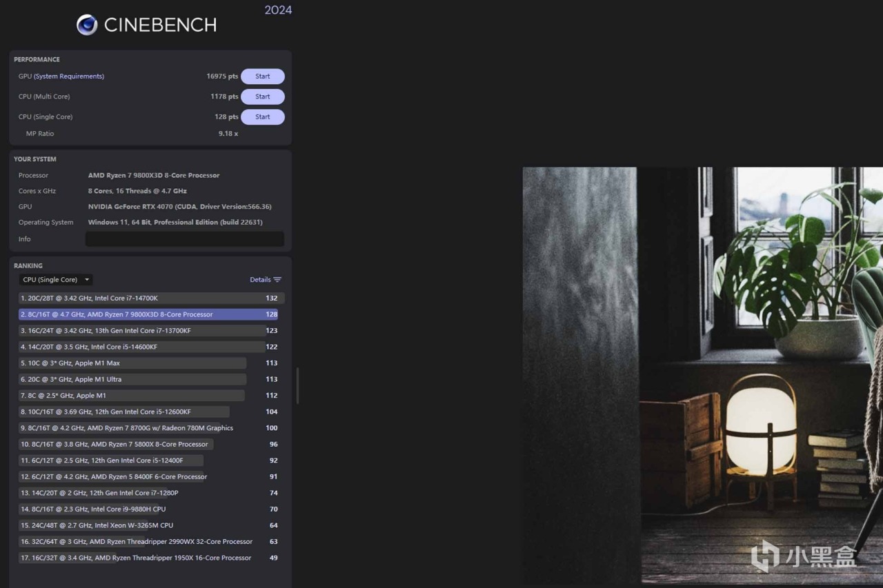The width and height of the screenshot is (883, 588).
Task: Click the NVIDIA GeForce RTX 4070 GPU value
Action: pyautogui.click(x=180, y=207)
